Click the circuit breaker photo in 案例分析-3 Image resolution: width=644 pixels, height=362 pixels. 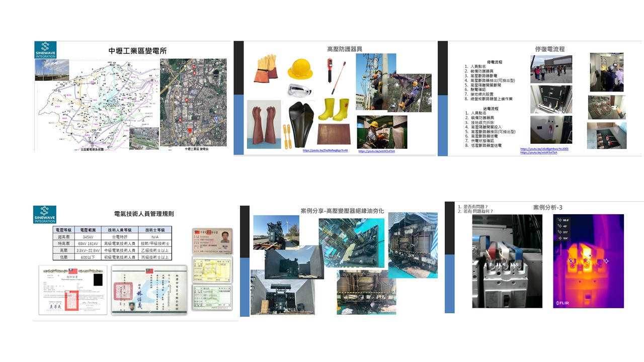tap(507, 261)
